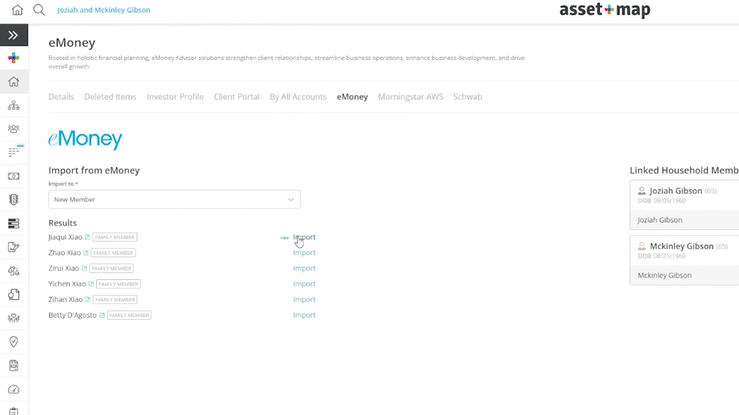Click the name Jiaqui Xiao in results
Viewport: 739px width, 415px height.
[66, 237]
